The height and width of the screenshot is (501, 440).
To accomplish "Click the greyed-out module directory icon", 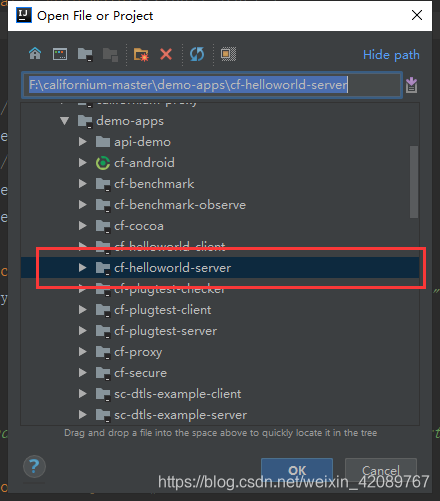I will (x=110, y=54).
